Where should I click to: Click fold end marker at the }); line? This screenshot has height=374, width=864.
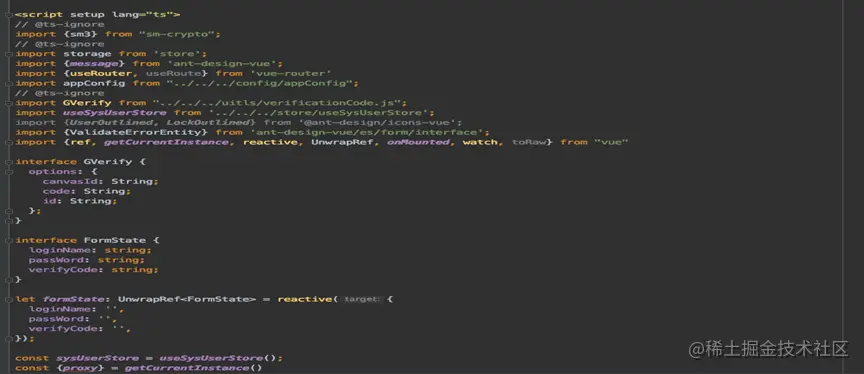coord(9,338)
